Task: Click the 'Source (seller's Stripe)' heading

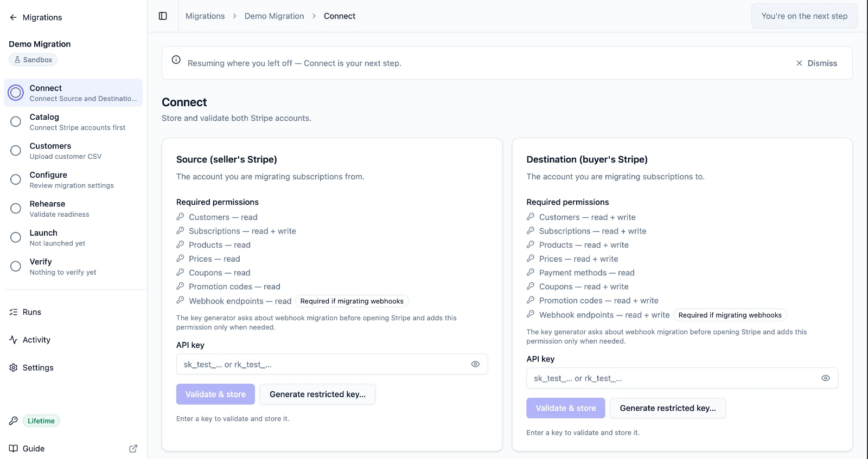Action: 227,159
